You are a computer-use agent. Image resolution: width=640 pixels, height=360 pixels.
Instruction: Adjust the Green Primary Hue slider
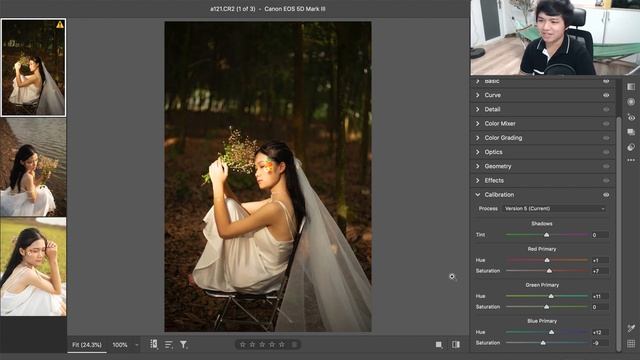coord(547,296)
